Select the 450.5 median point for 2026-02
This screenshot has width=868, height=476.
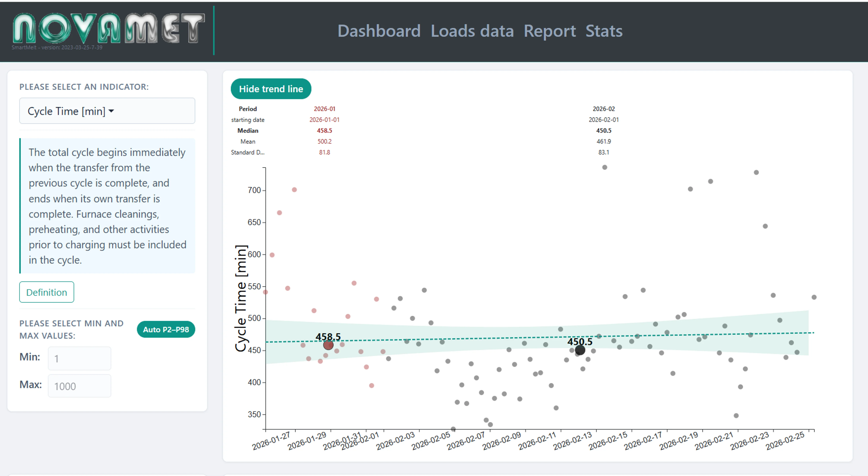tap(580, 350)
